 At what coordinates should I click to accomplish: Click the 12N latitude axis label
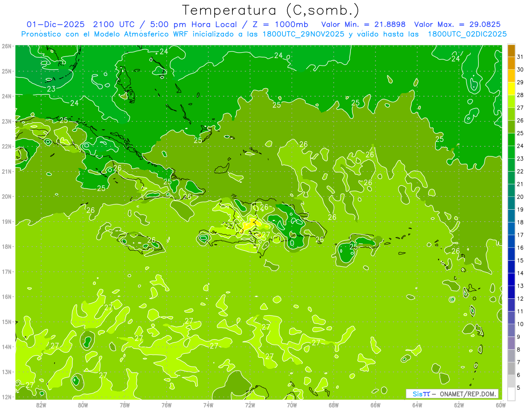click(7, 397)
